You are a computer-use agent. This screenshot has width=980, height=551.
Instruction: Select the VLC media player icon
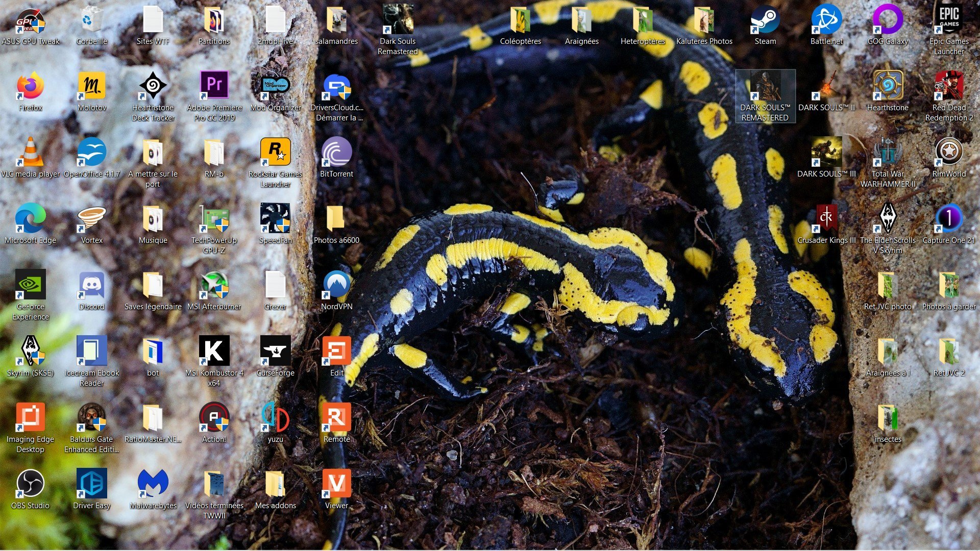pos(31,152)
